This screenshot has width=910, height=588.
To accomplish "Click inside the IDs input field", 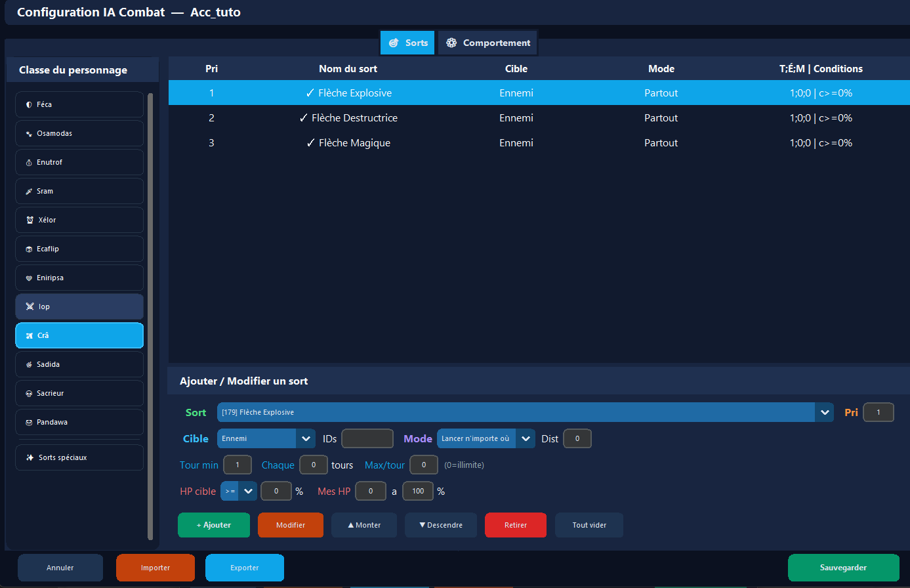I will (367, 438).
